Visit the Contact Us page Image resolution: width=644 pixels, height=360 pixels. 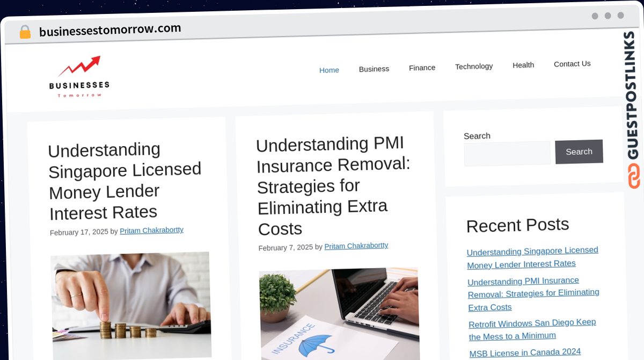pos(572,63)
